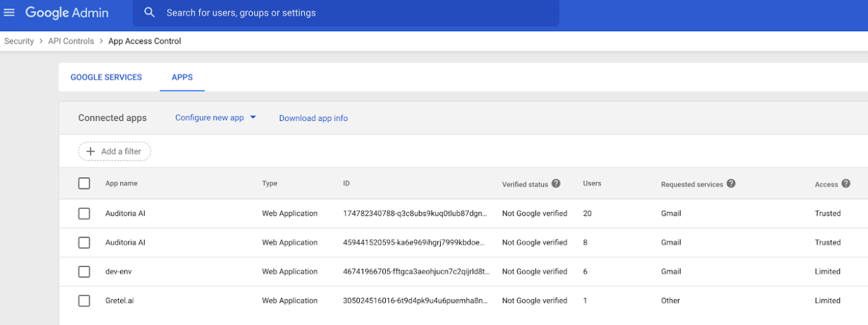The width and height of the screenshot is (868, 325).
Task: Navigate to API Controls breadcrumb
Action: [x=71, y=41]
